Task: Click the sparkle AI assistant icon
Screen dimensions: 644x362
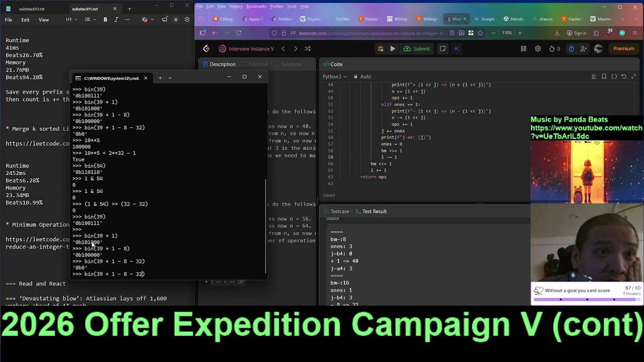Action: tap(457, 49)
